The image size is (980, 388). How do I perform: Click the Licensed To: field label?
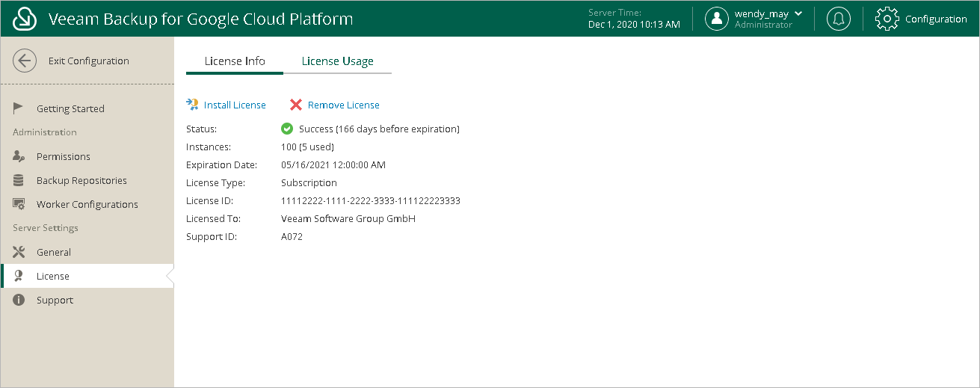(212, 218)
